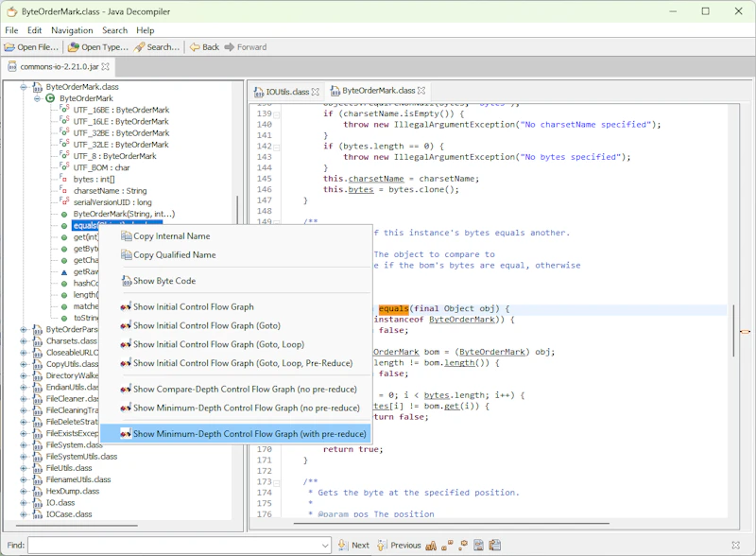The image size is (756, 556).
Task: Click the blue triangle icon beside getRaw method
Action: [x=64, y=272]
